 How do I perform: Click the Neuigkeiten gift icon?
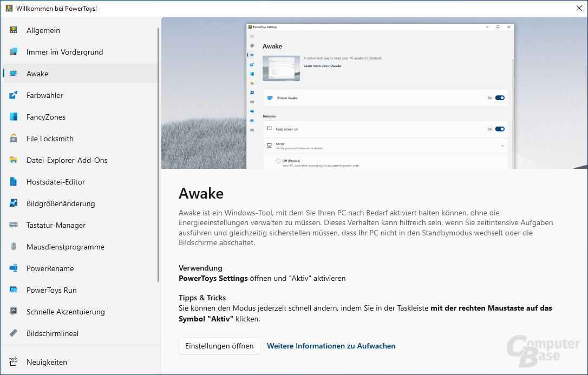point(14,362)
